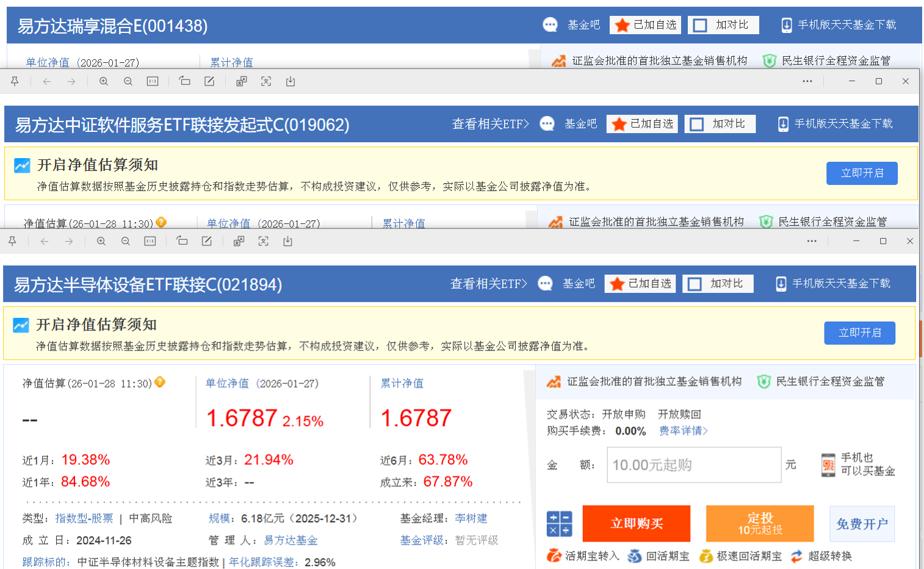Rotate the image via the toolbar above the 半导体设备ETF page
This screenshot has height=569, width=924.
click(182, 241)
